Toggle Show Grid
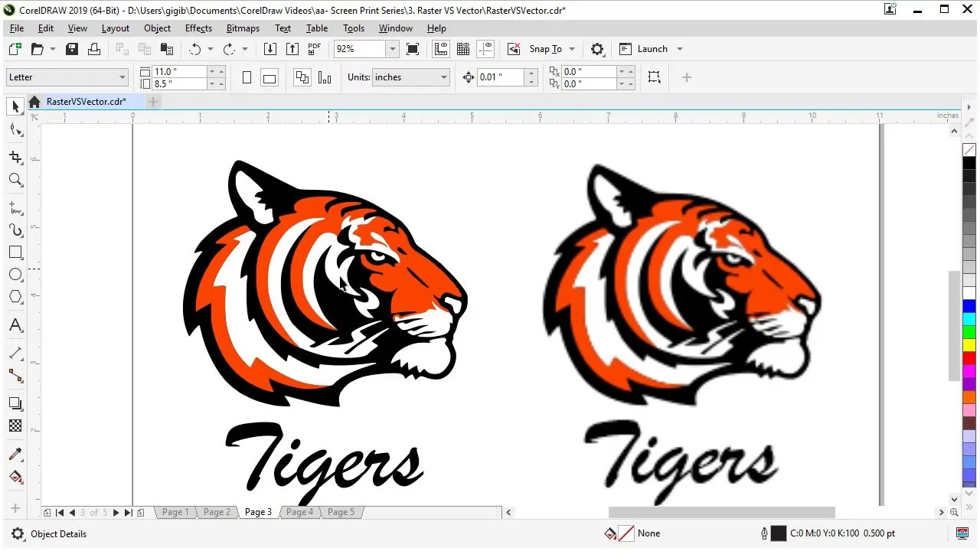This screenshot has width=980, height=551. (463, 49)
